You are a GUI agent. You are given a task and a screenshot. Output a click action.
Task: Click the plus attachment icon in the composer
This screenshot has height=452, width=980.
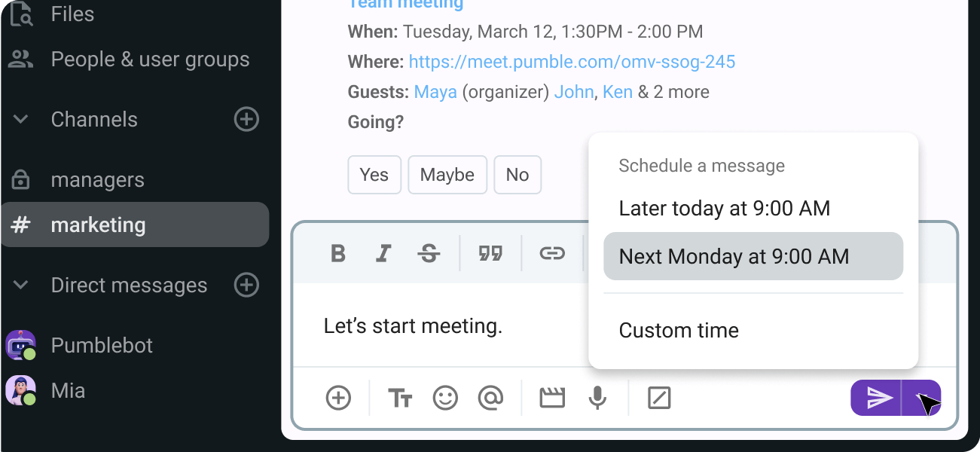(x=338, y=398)
